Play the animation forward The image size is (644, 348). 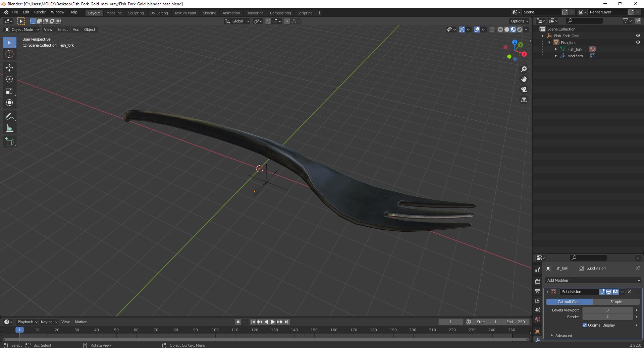click(x=273, y=322)
